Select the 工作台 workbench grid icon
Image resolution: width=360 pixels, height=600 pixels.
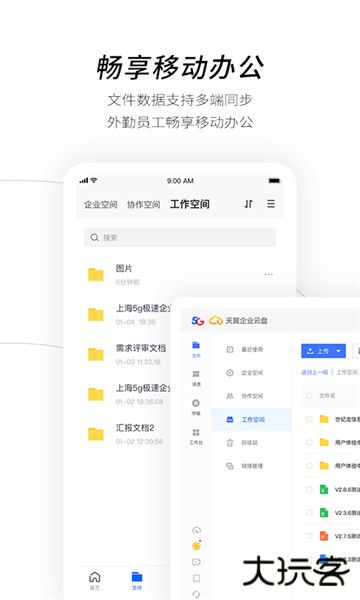pos(196,432)
